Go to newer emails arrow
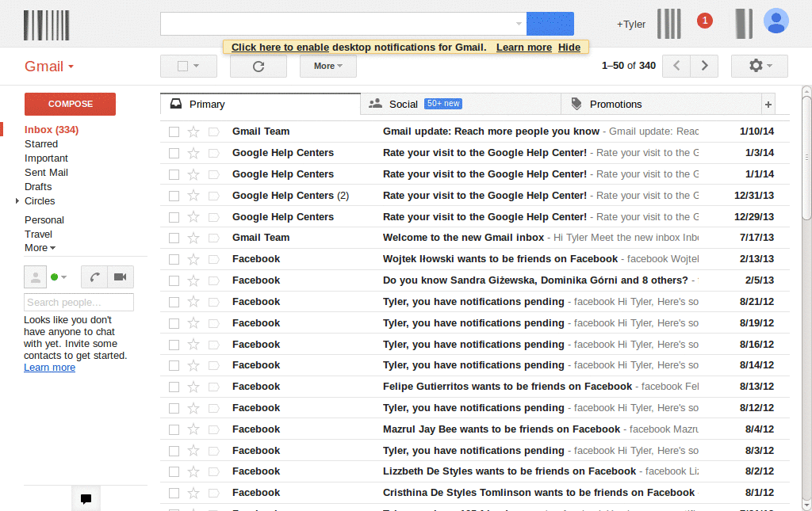This screenshot has height=511, width=812. pos(676,66)
